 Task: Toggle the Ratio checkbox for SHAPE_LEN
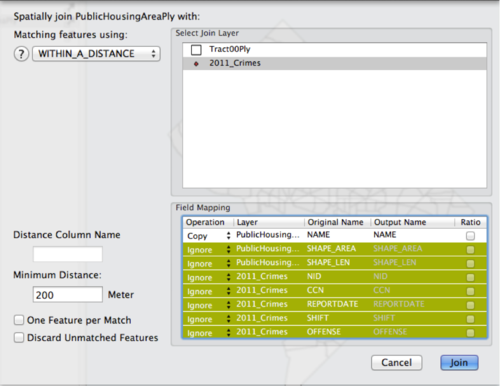(x=470, y=264)
